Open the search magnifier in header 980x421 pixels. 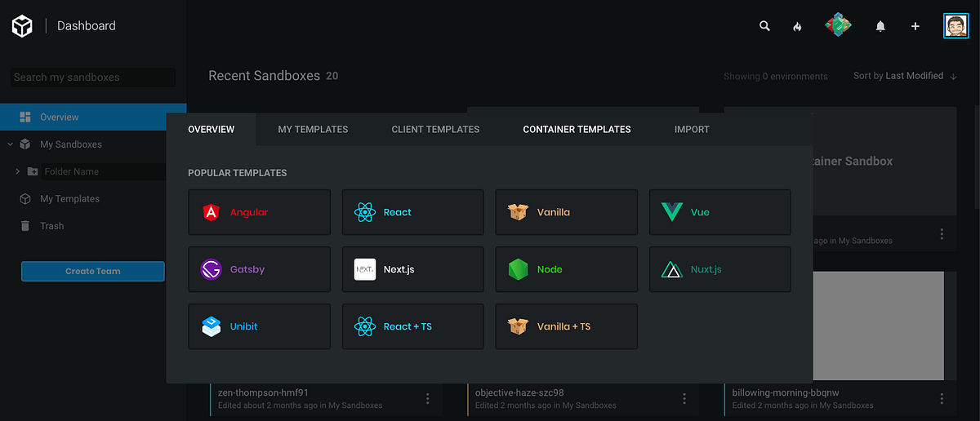coord(764,26)
